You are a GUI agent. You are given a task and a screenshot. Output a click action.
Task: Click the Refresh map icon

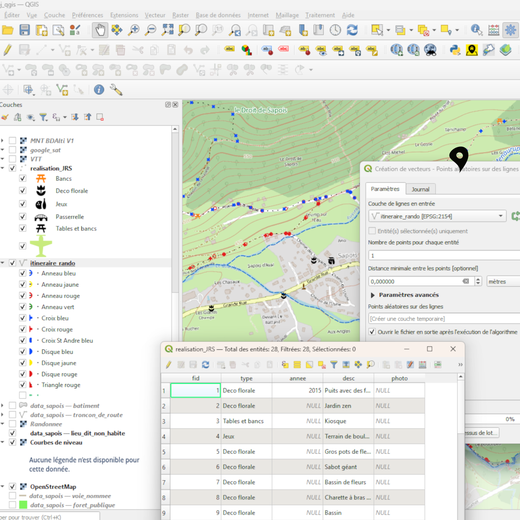352,30
